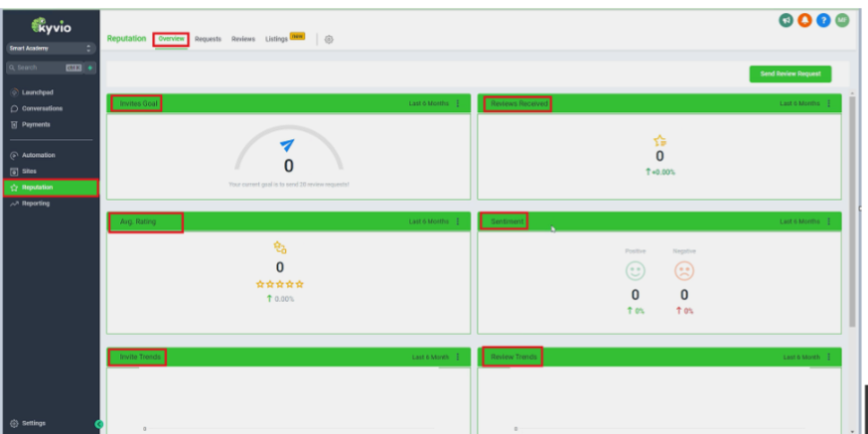Collapse the sidebar with green arrow
This screenshot has width=868, height=434.
[98, 424]
